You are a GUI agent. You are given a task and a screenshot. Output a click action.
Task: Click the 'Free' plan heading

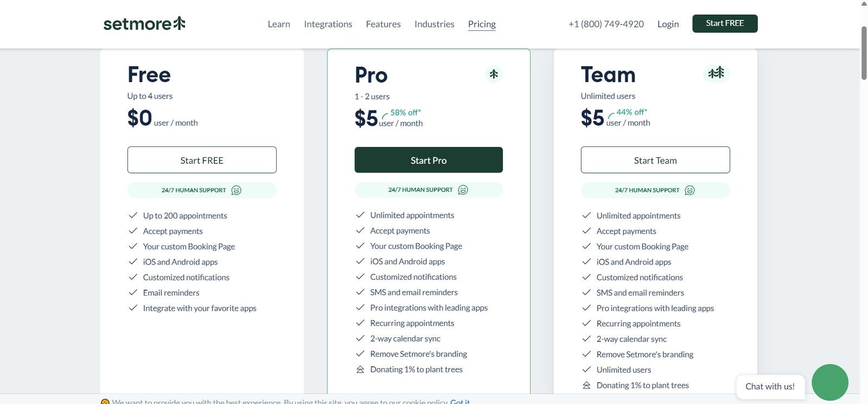(149, 74)
